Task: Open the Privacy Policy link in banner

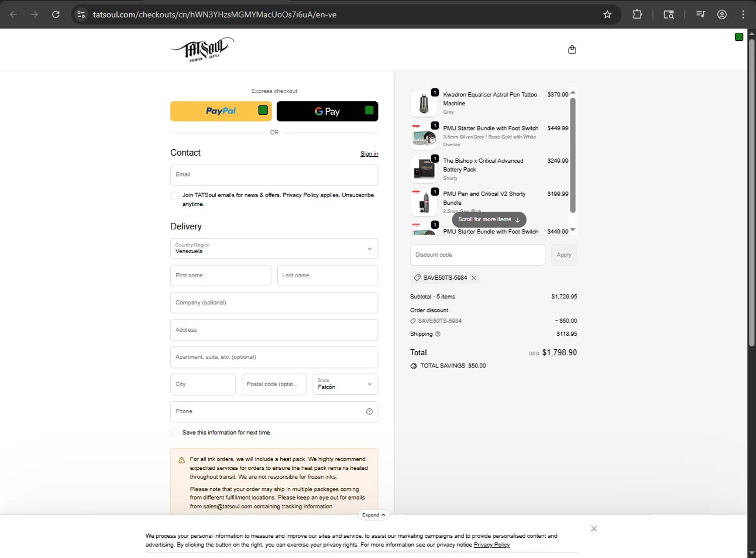Action: pos(491,545)
